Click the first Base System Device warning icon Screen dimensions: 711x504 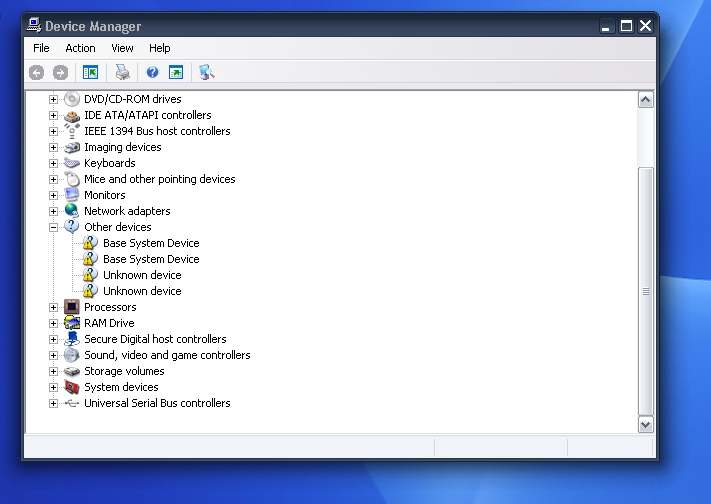click(x=90, y=243)
